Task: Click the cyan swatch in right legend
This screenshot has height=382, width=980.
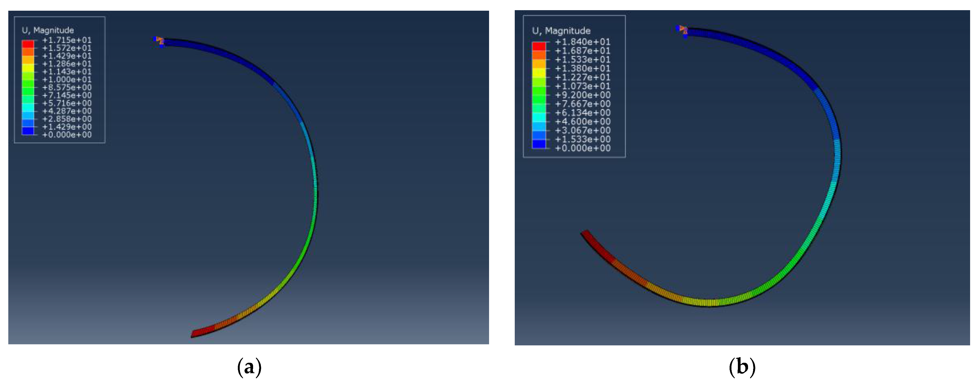Action: pyautogui.click(x=539, y=117)
